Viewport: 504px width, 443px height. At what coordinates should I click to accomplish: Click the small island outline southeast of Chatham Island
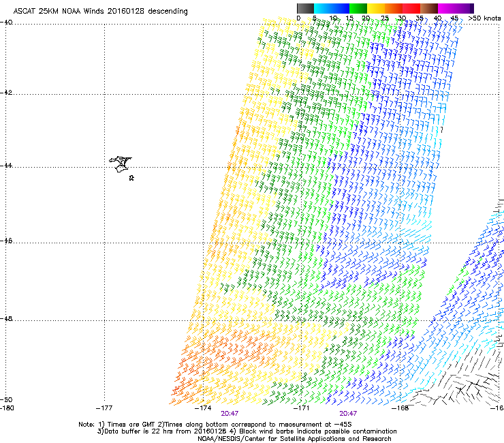(x=131, y=178)
